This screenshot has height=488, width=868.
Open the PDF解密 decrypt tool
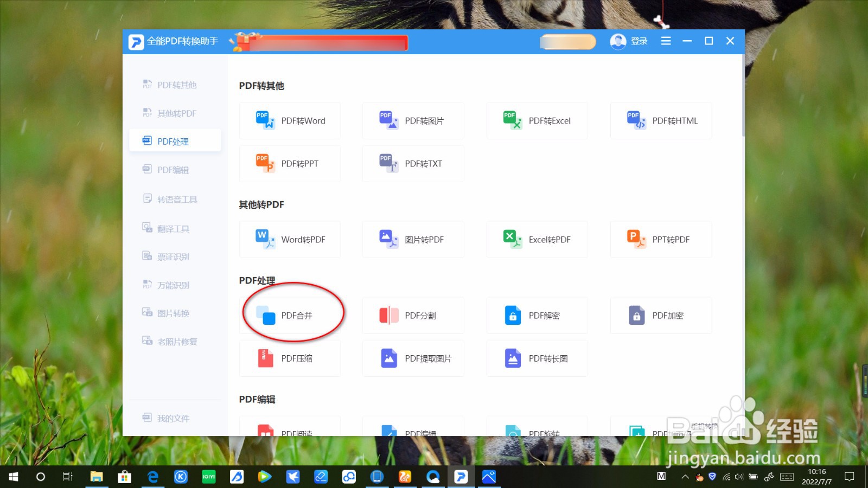537,315
